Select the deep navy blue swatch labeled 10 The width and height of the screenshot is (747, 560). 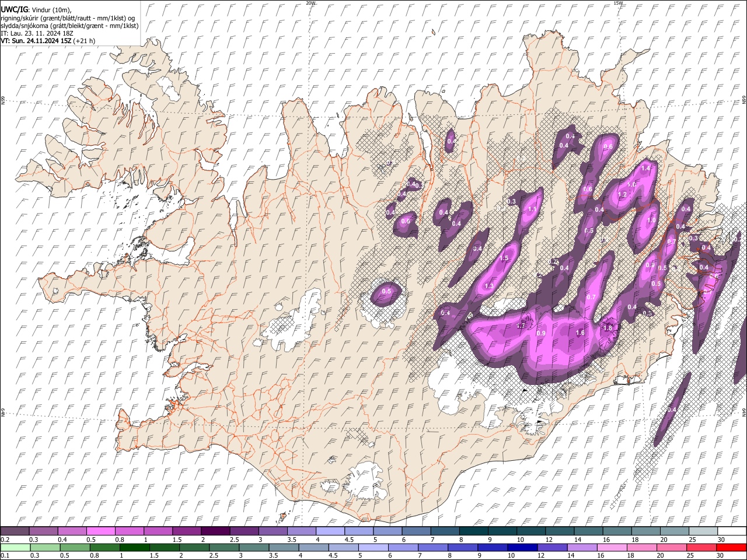pyautogui.click(x=522, y=547)
